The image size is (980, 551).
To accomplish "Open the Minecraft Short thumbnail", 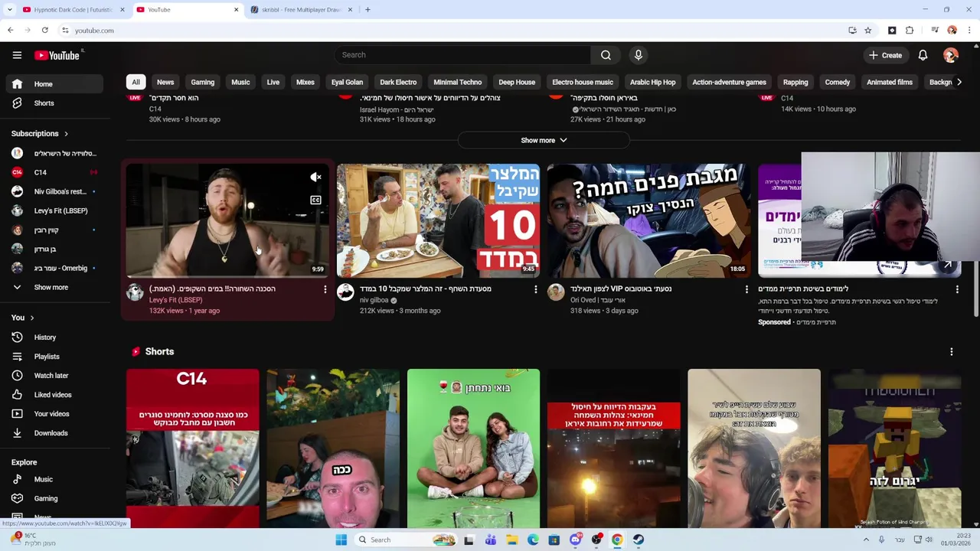I will 894,448.
